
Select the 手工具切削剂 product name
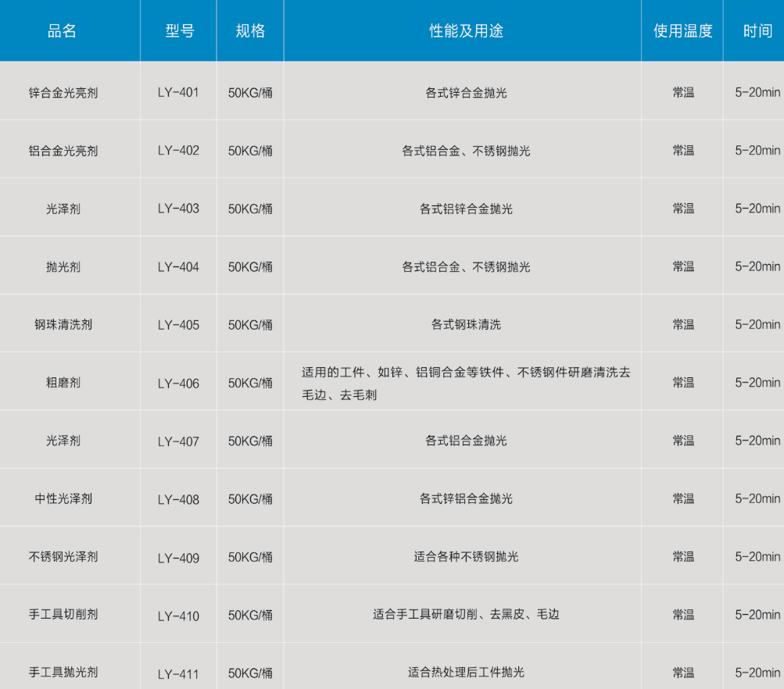(x=63, y=615)
